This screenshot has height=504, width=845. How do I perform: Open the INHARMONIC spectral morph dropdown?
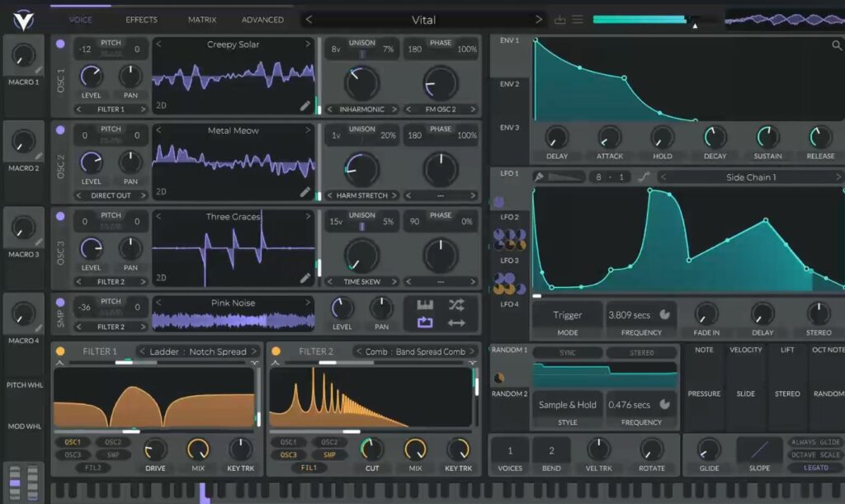(x=361, y=109)
